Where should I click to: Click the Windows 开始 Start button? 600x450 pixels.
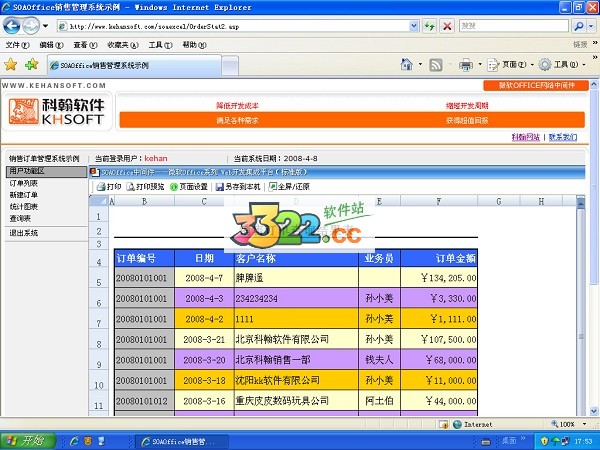click(28, 441)
